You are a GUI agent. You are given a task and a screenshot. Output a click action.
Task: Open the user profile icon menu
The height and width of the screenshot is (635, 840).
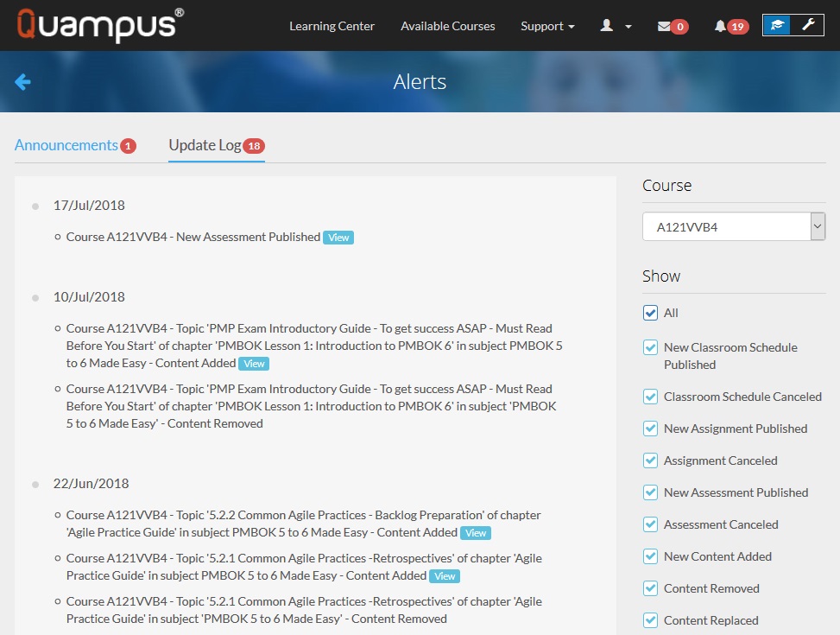click(x=616, y=26)
